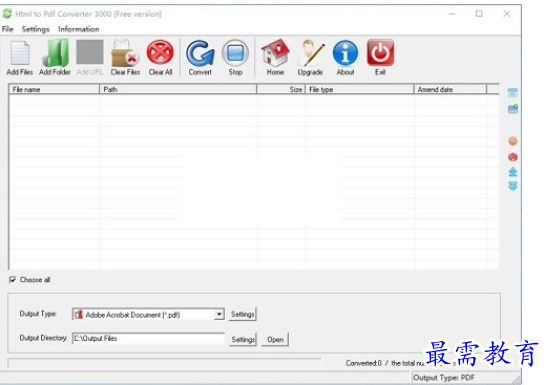Click Settings button beside Output Type

[243, 314]
